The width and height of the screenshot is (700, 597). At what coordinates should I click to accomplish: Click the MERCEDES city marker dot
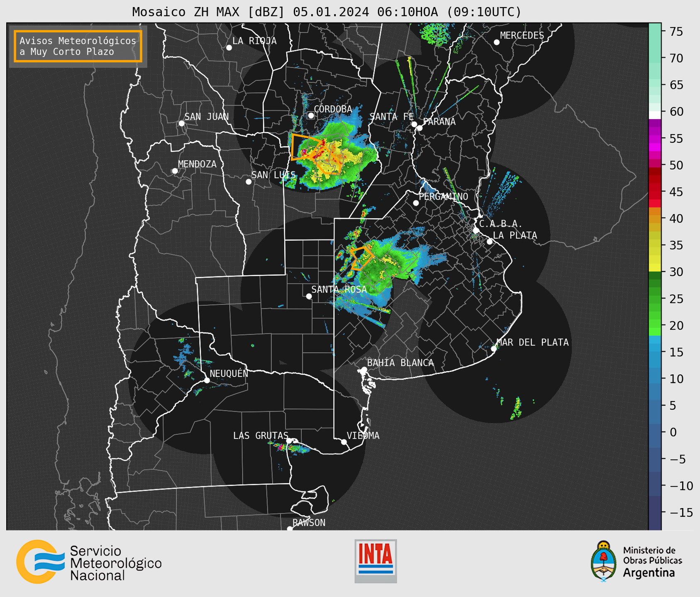coord(497,42)
